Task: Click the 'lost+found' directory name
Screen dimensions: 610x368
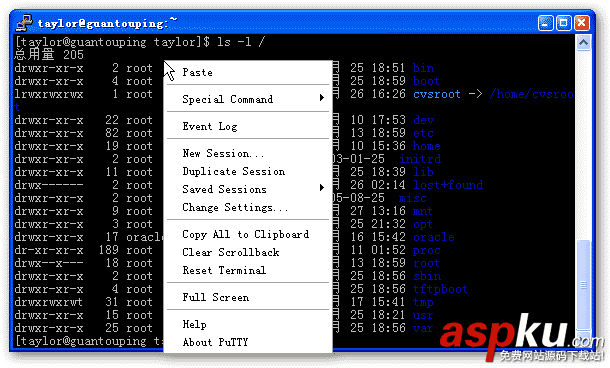Action: pos(448,185)
